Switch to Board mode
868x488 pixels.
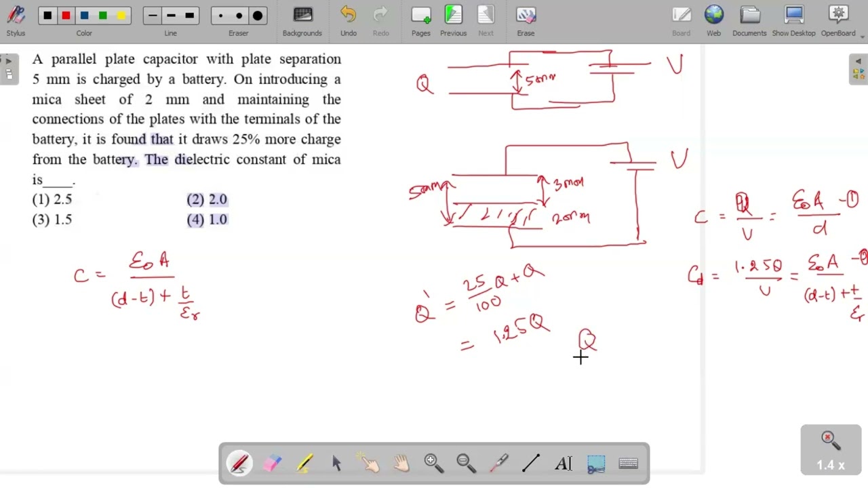tap(682, 21)
